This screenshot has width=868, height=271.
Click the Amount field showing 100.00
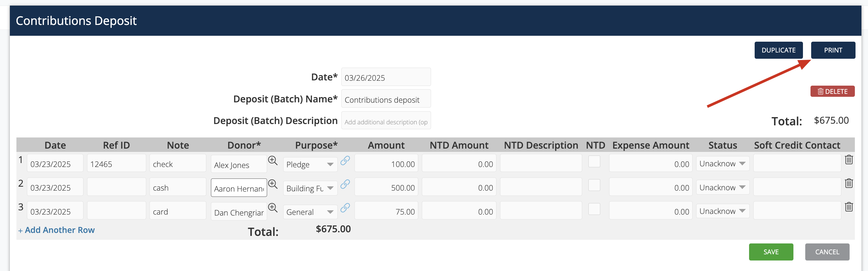(386, 163)
